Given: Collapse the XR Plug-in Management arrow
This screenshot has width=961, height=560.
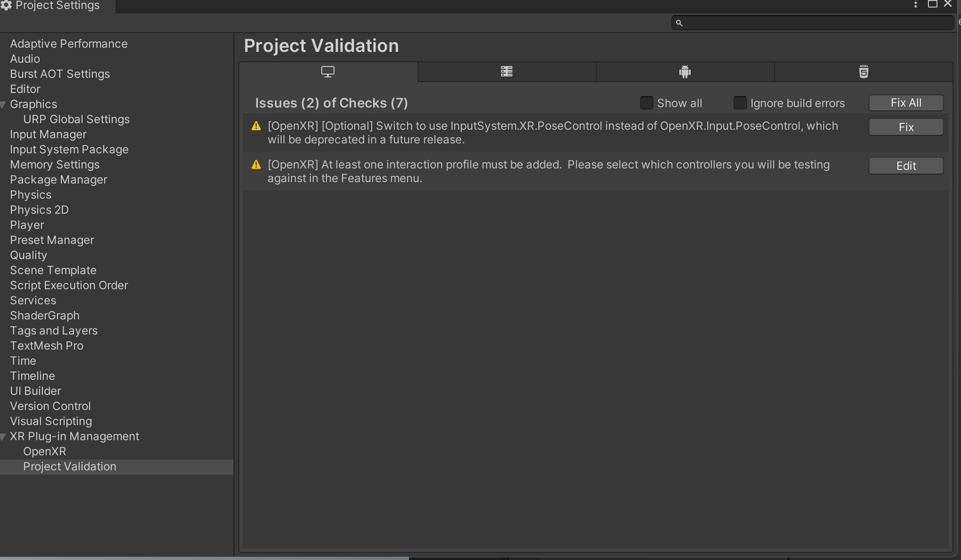Looking at the screenshot, I should point(3,437).
